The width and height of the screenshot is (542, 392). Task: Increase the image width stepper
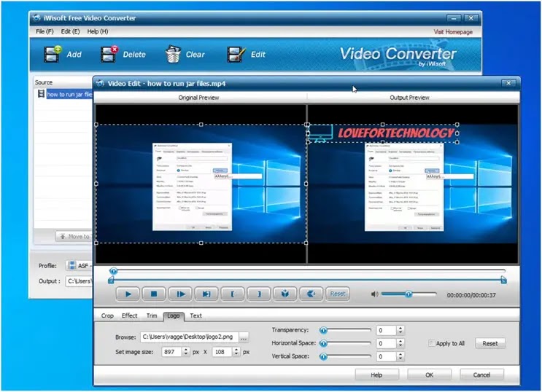pyautogui.click(x=186, y=350)
